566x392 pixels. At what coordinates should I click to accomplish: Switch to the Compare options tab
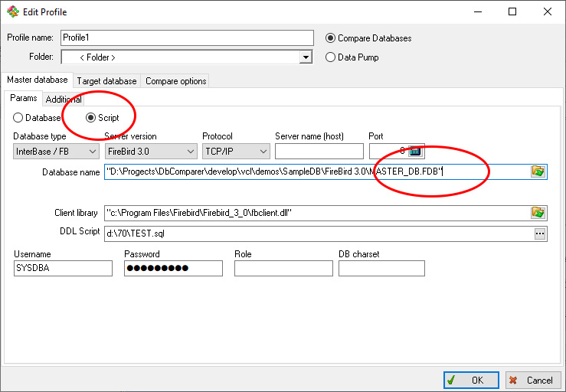point(175,81)
